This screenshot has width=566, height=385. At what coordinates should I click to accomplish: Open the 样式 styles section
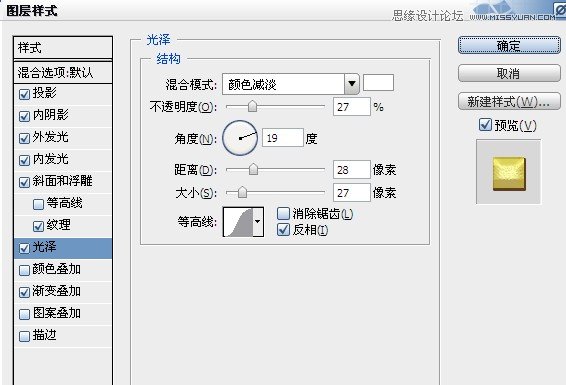coord(63,48)
